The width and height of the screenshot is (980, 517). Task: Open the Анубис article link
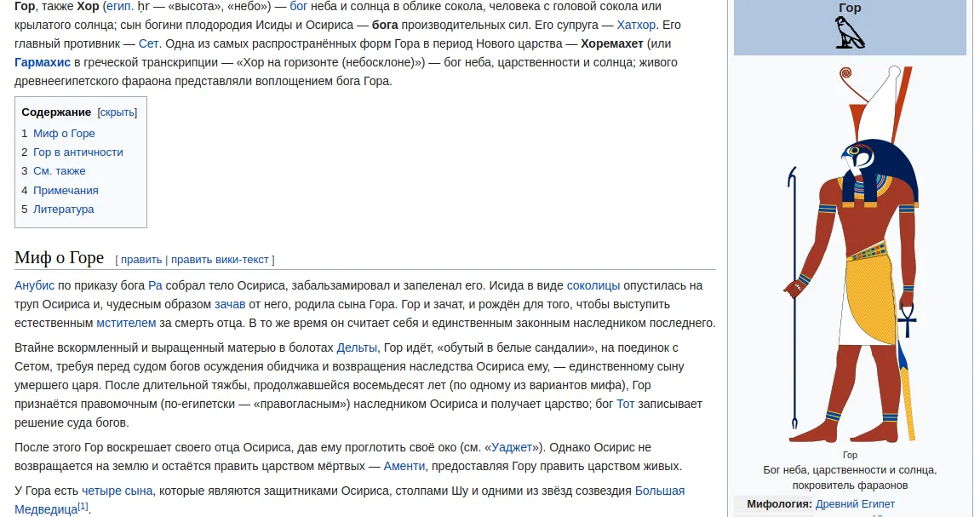coord(34,285)
